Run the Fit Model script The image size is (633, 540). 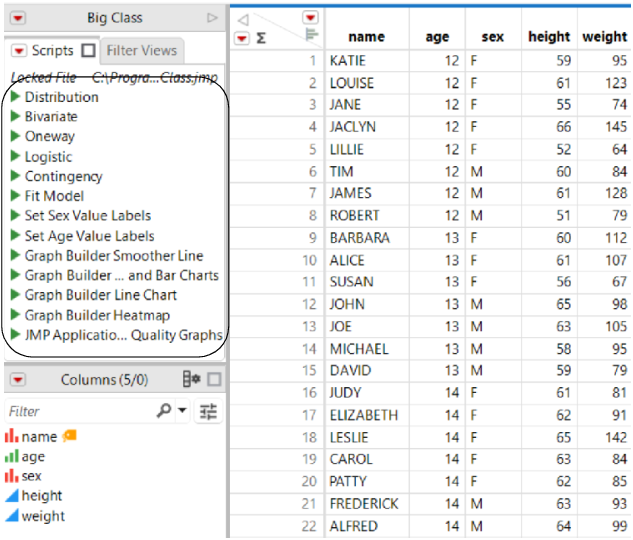15,196
